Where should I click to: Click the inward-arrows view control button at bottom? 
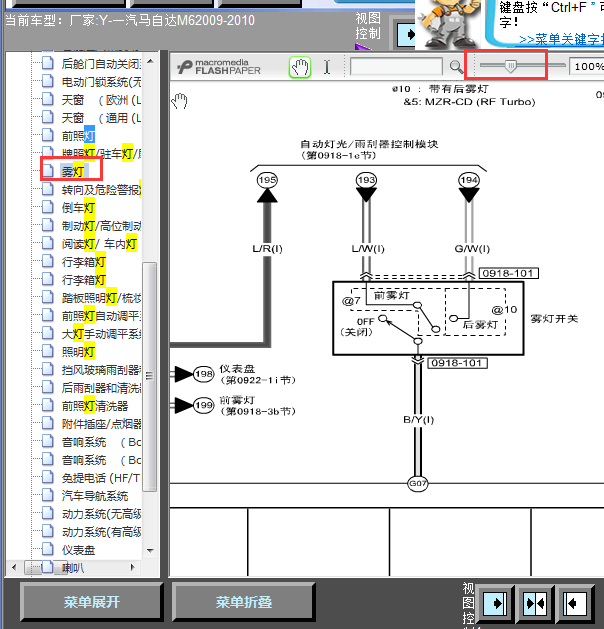coord(535,603)
